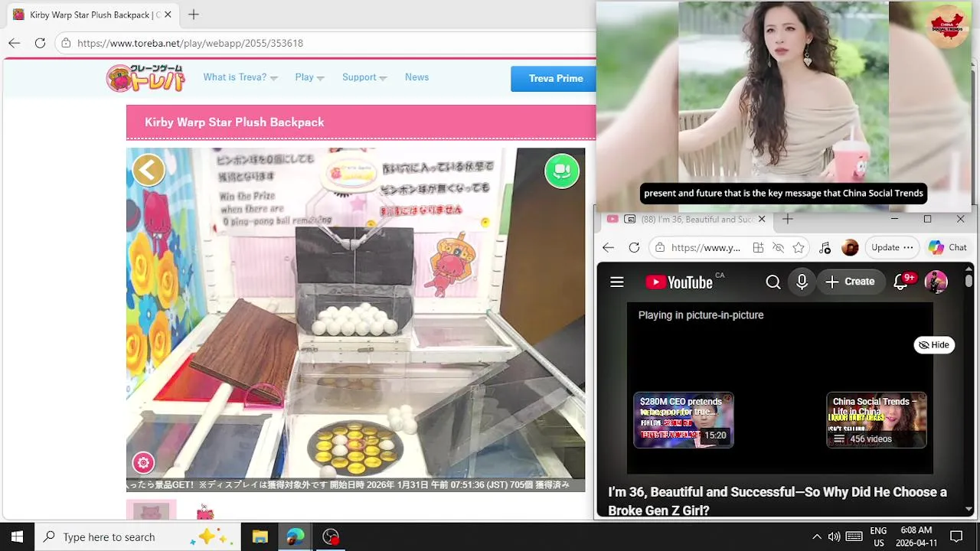Open the clock showing 6:08 AM
Viewport: 980px width, 551px height.
(916, 537)
